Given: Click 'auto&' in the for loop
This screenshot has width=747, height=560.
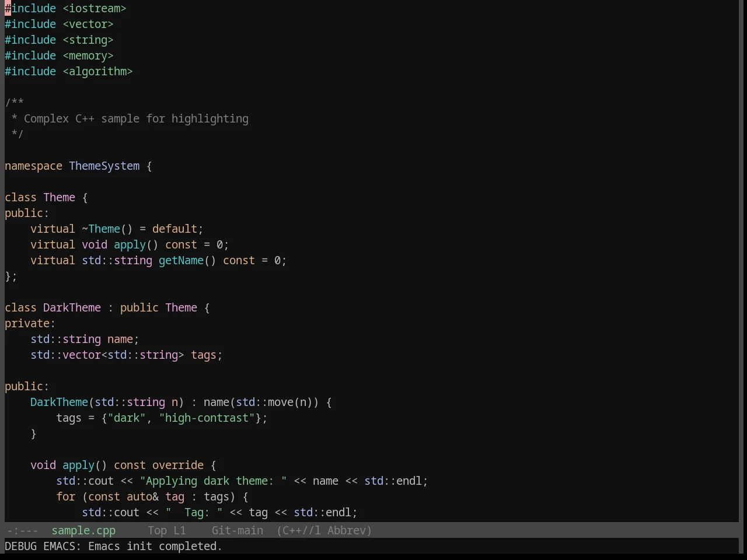Looking at the screenshot, I should pos(142,496).
